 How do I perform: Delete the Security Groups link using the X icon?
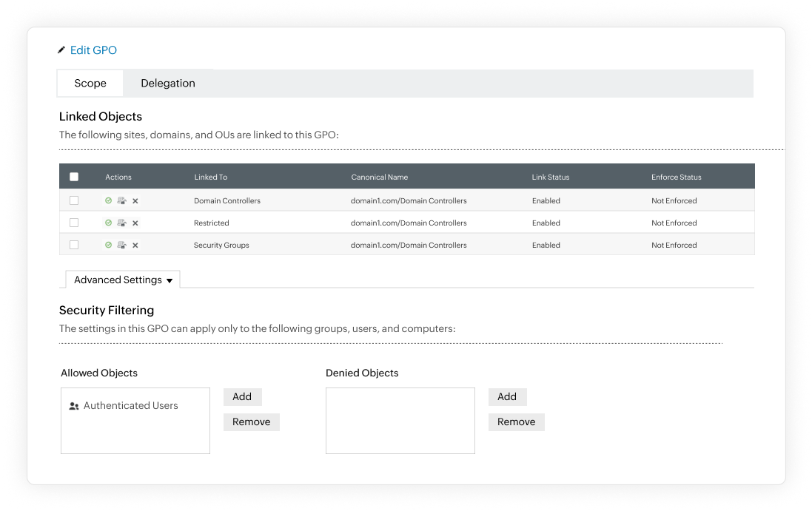coord(134,245)
